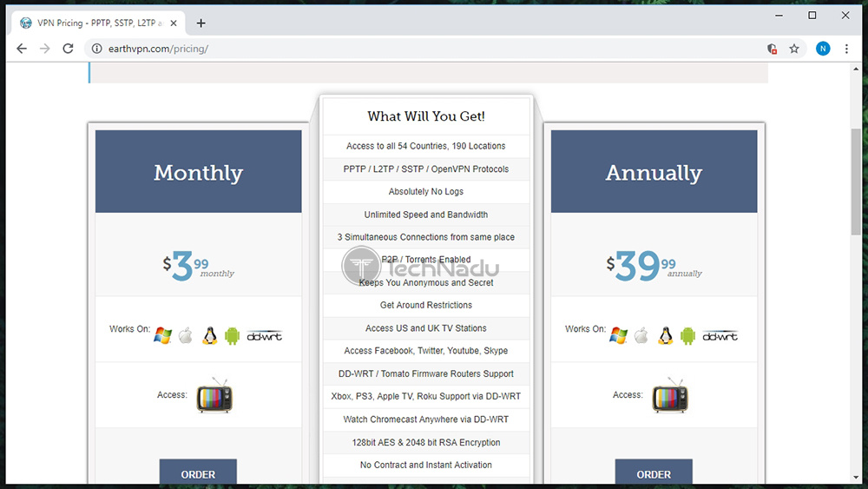Click the scrollbar down arrow

click(857, 478)
